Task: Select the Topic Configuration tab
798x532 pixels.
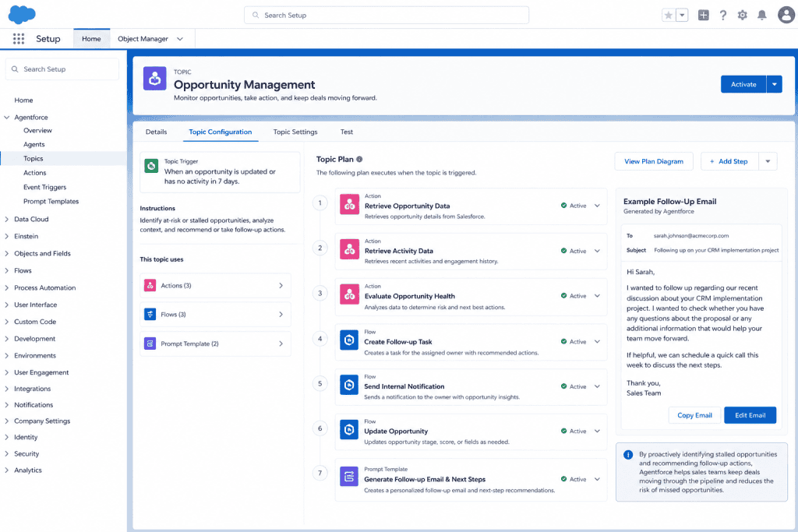Action: (x=221, y=132)
